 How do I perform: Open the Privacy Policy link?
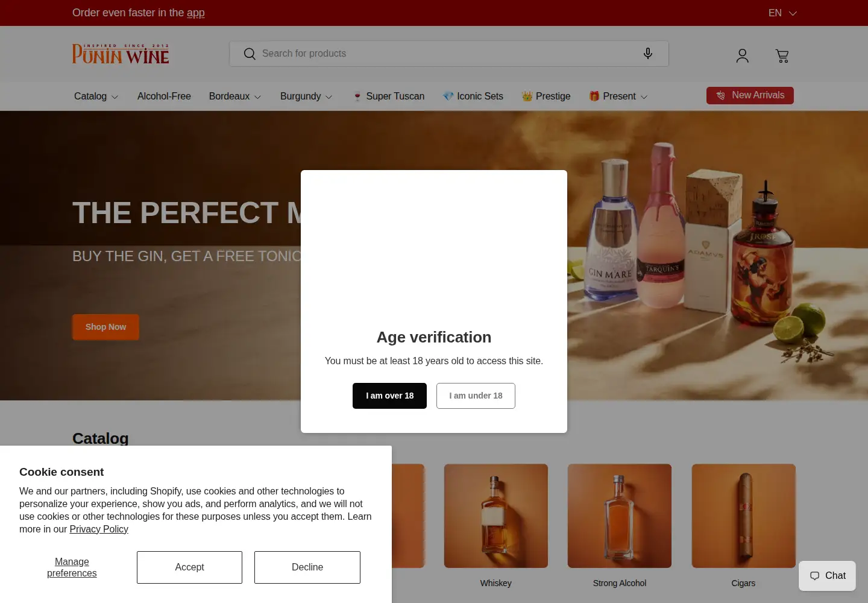click(x=99, y=529)
